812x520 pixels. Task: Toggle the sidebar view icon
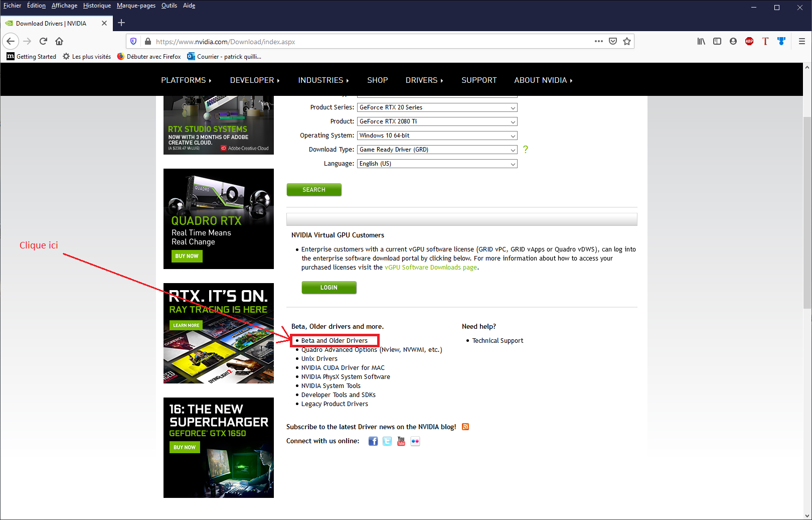[x=717, y=41]
